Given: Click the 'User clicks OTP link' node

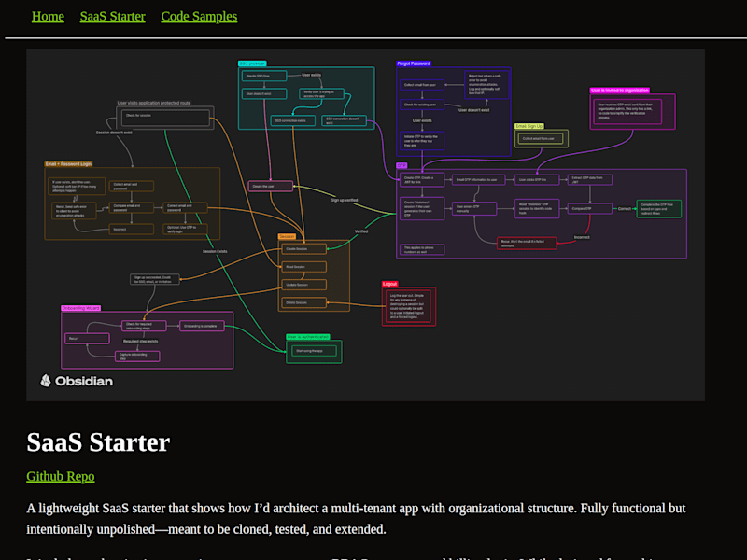Looking at the screenshot, I should coord(537,179).
